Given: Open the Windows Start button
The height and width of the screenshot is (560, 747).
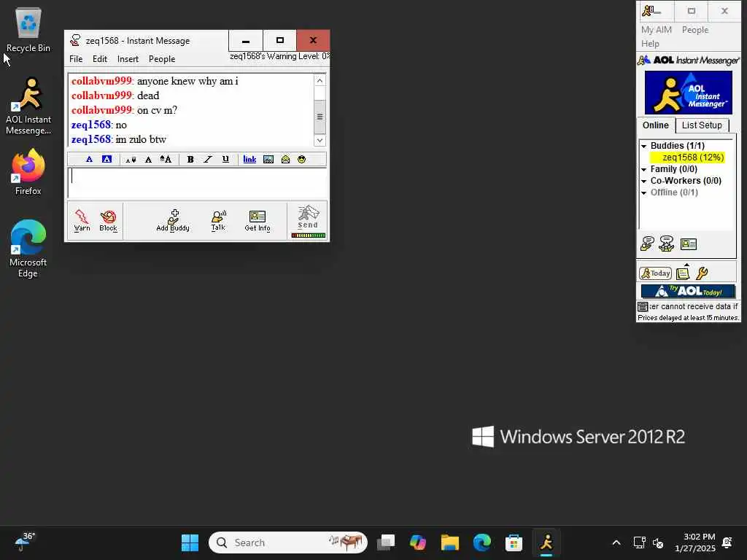Looking at the screenshot, I should coord(190,542).
